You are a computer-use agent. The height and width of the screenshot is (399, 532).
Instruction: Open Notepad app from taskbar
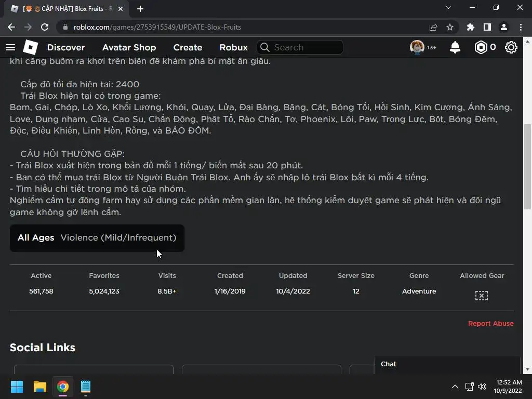(86, 387)
